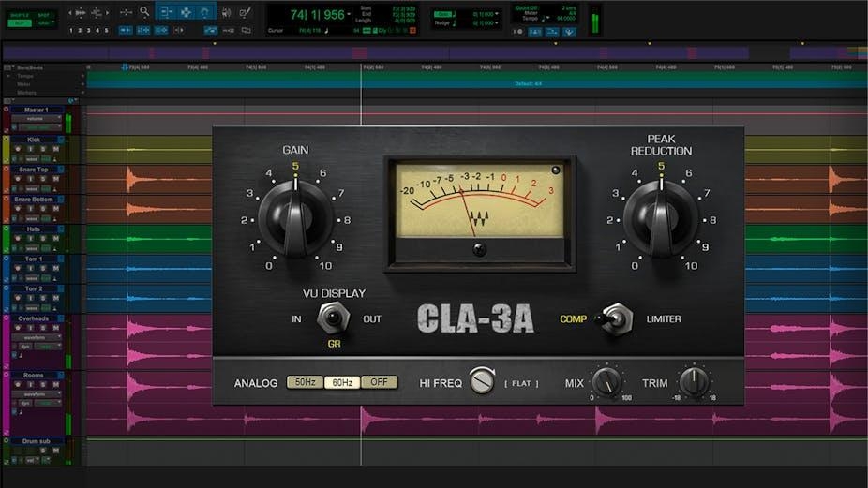Select the Pencil tool
The image size is (868, 488).
[246, 12]
